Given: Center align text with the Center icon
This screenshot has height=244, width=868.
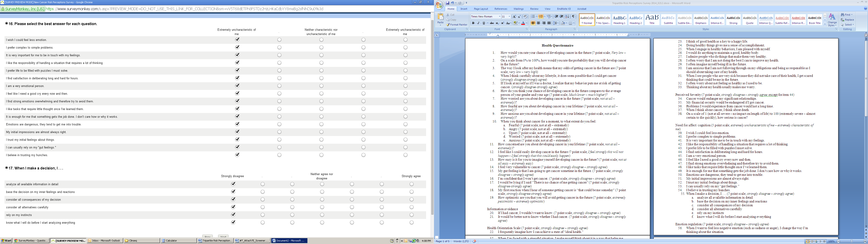Looking at the screenshot, I should [x=538, y=23].
